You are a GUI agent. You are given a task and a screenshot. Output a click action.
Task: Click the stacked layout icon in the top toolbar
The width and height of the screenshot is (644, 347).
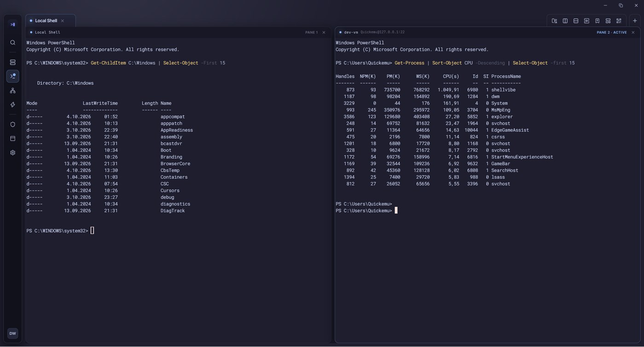(608, 21)
